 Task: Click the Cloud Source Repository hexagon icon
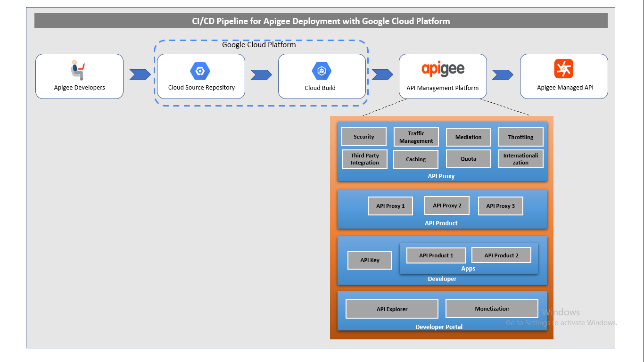click(x=200, y=71)
